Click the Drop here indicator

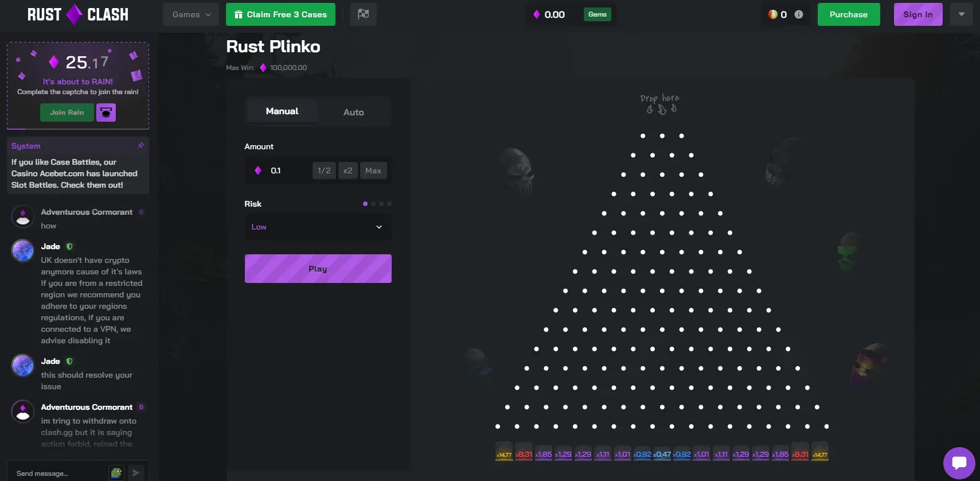tap(660, 104)
